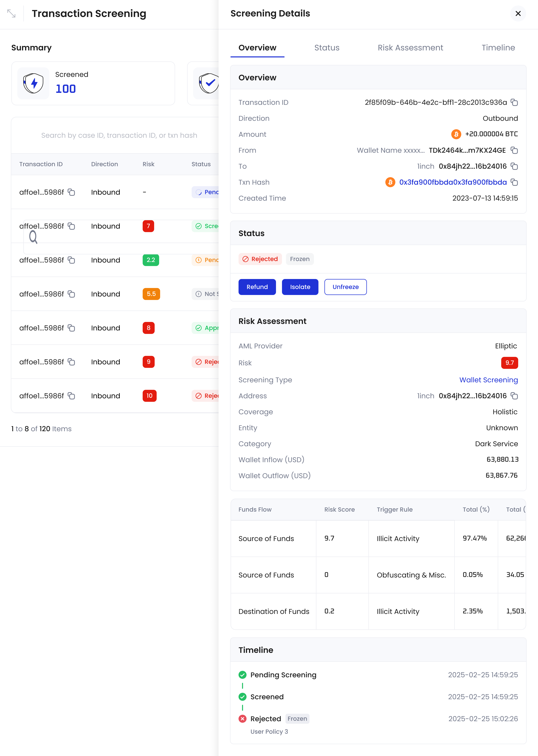538x756 pixels.
Task: Close the Screening Details panel
Action: pos(518,14)
